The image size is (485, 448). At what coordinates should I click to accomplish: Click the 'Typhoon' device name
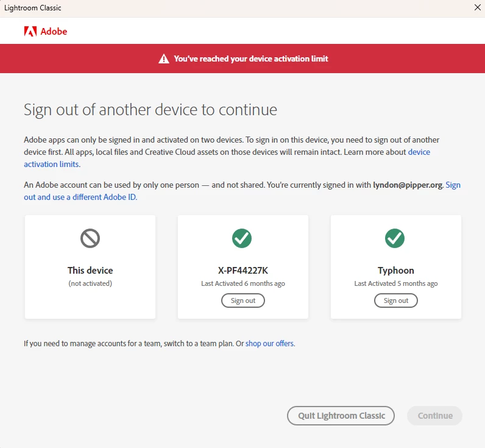pyautogui.click(x=396, y=271)
